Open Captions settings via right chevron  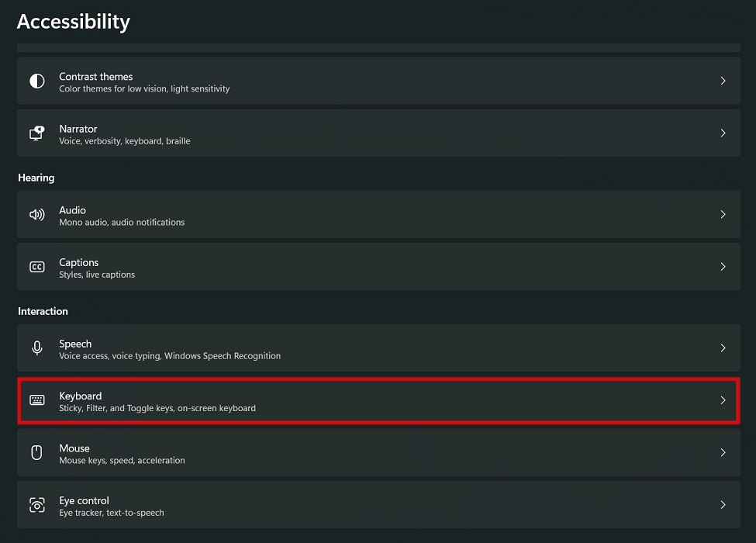[723, 267]
